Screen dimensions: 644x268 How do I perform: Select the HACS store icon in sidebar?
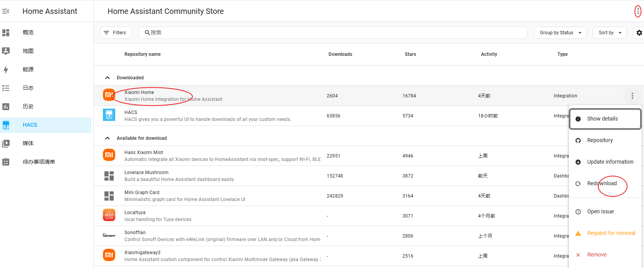6,125
